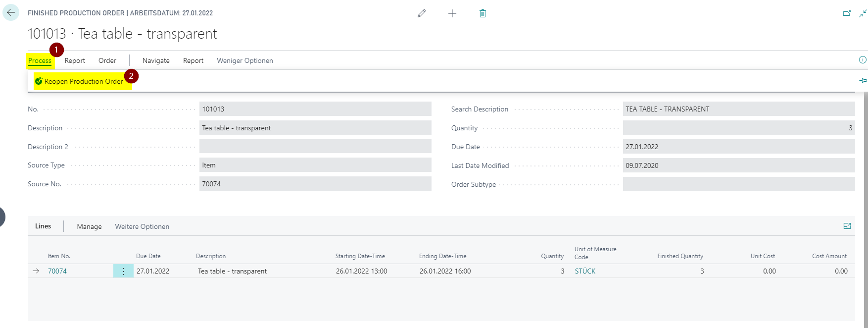The width and height of the screenshot is (868, 328).
Task: Click the Quantity field showing 3
Action: (x=739, y=128)
